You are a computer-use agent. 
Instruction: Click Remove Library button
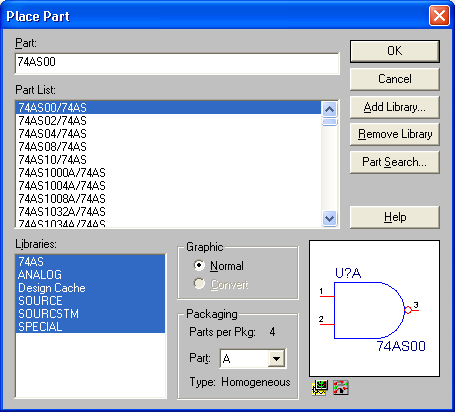tap(395, 134)
